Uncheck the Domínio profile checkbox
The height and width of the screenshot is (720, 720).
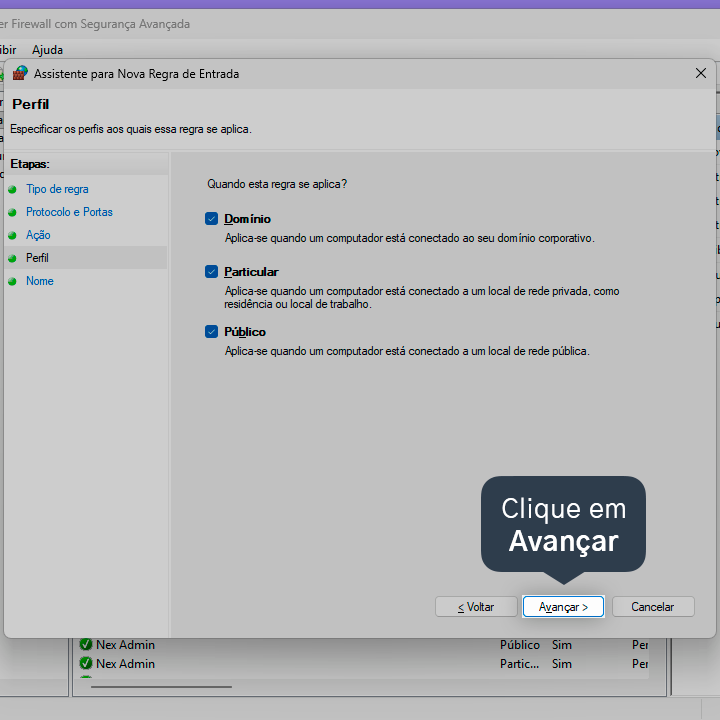coord(211,219)
